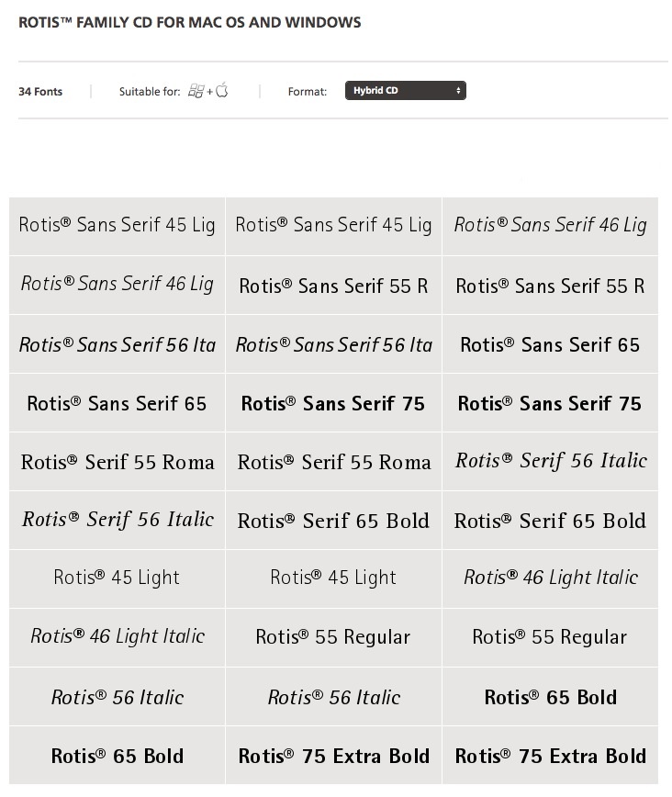Click the Apple platform icon
Screen dimensions: 672x797
pyautogui.click(x=221, y=91)
